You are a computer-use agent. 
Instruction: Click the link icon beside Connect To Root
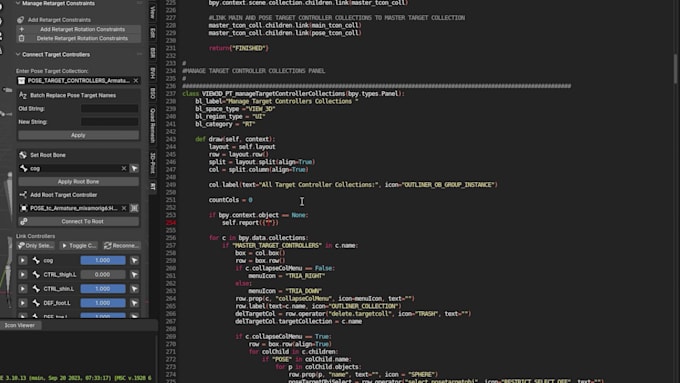coord(23,222)
